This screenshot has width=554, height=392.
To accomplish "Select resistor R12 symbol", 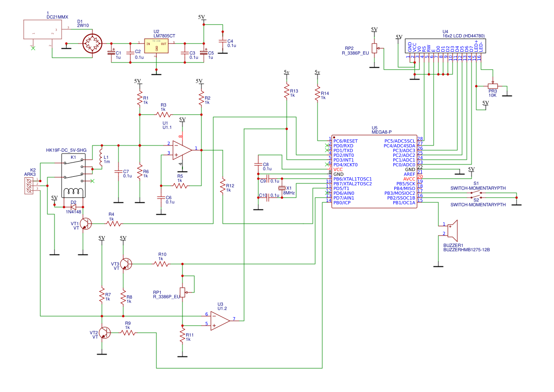I will (223, 186).
